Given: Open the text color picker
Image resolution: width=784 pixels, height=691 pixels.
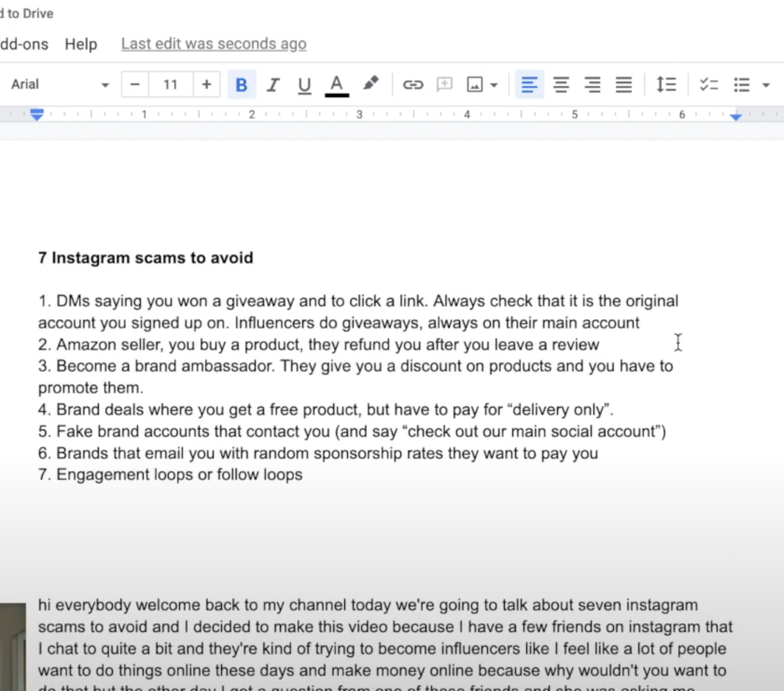Looking at the screenshot, I should 337,84.
